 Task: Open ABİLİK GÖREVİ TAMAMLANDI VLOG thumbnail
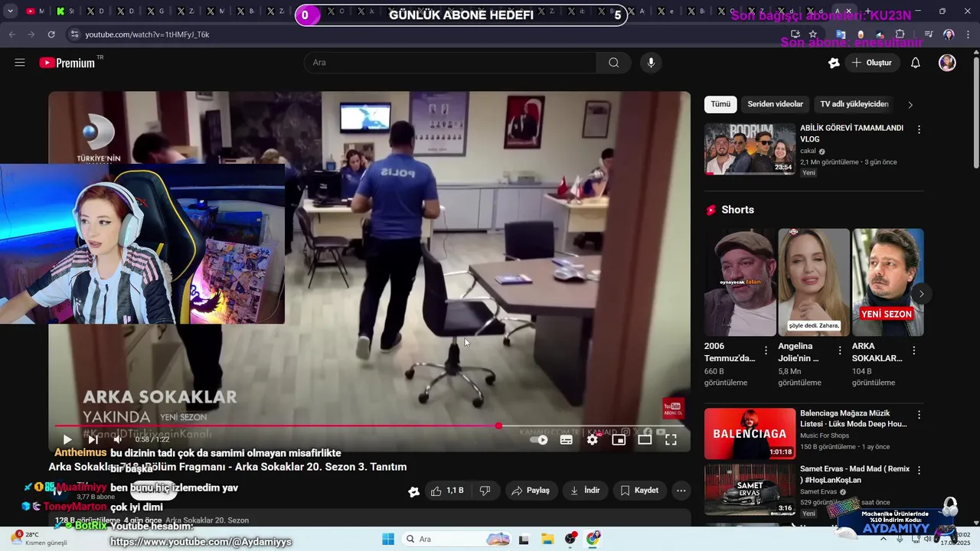750,148
